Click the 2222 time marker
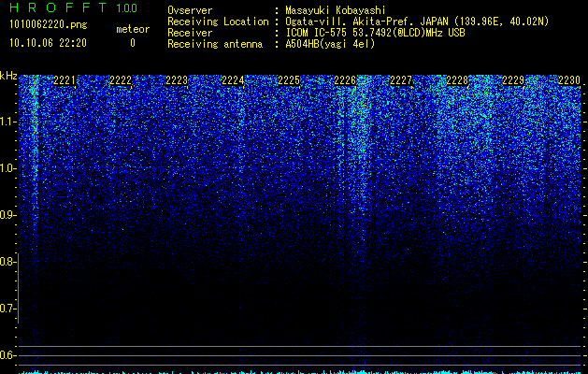The width and height of the screenshot is (588, 374). coord(121,80)
